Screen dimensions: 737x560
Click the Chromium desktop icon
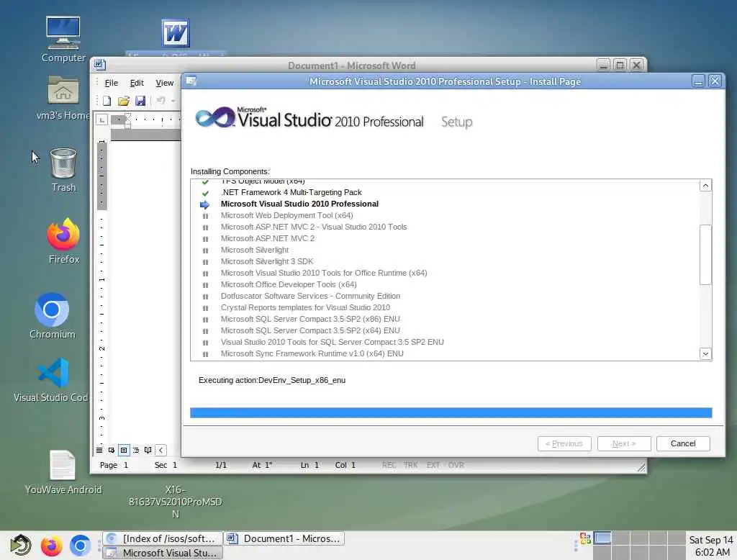pyautogui.click(x=52, y=315)
